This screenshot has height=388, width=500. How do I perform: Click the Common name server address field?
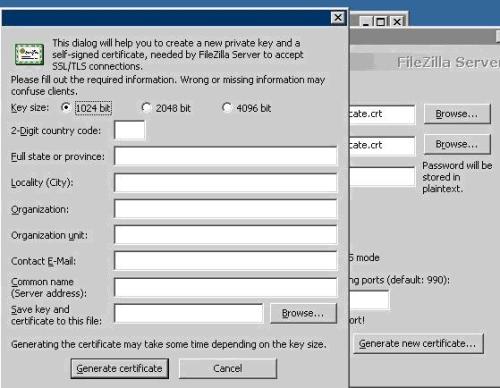tap(225, 287)
